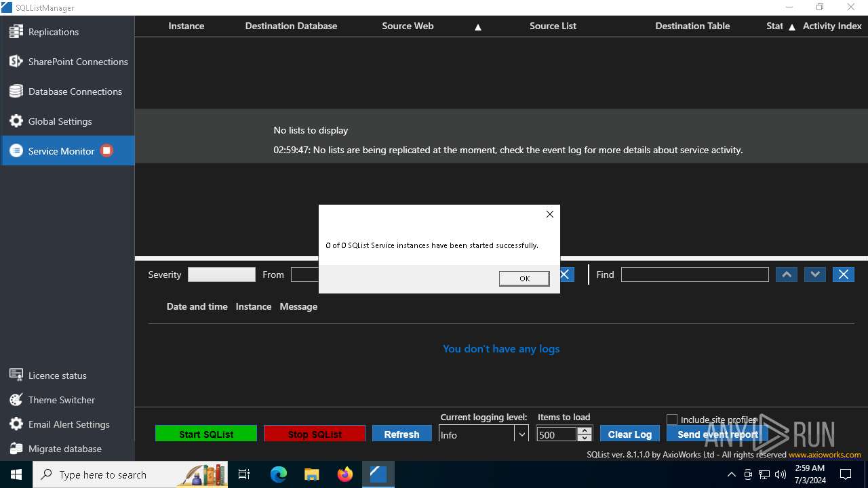Click SQListManager taskbar icon
Viewport: 868px width, 488px height.
click(x=378, y=474)
